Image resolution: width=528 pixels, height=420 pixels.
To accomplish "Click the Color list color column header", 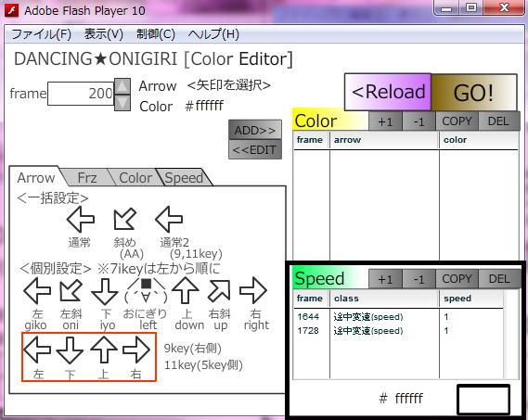I will (479, 140).
